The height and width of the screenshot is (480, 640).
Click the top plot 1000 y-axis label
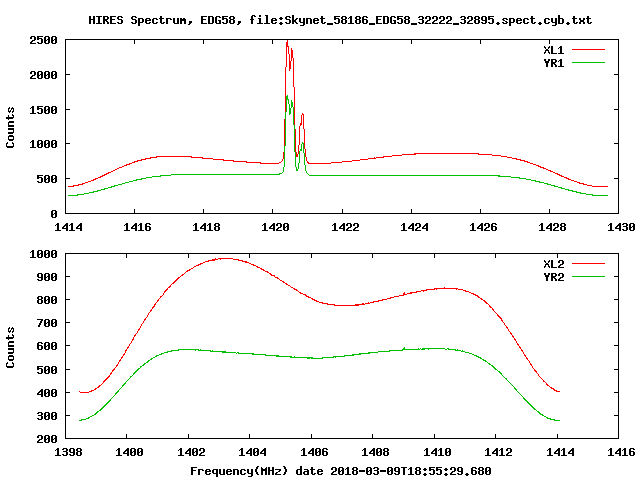(43, 144)
